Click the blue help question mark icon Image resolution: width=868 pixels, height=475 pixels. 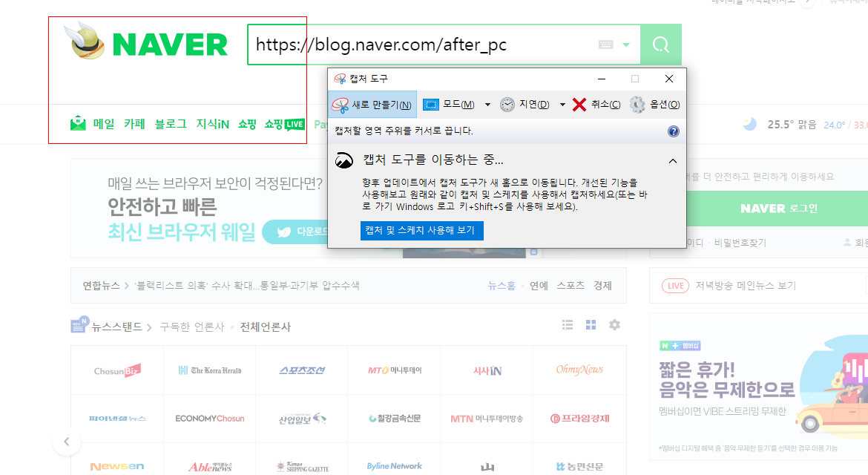coord(673,131)
